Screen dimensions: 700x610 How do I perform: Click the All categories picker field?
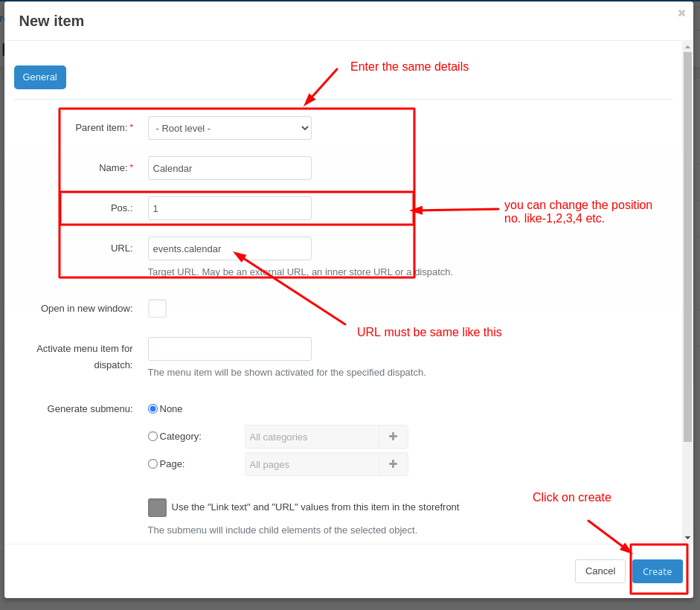coord(312,437)
